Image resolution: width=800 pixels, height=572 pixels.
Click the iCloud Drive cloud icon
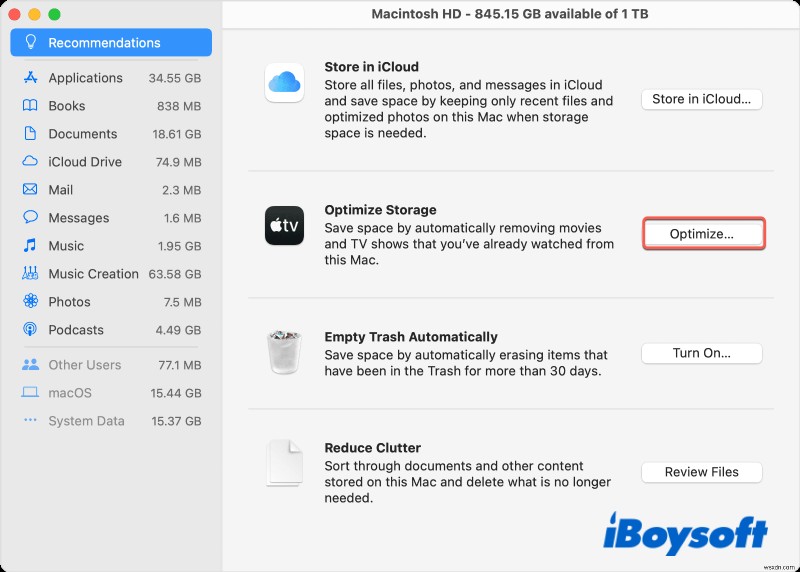(x=30, y=161)
